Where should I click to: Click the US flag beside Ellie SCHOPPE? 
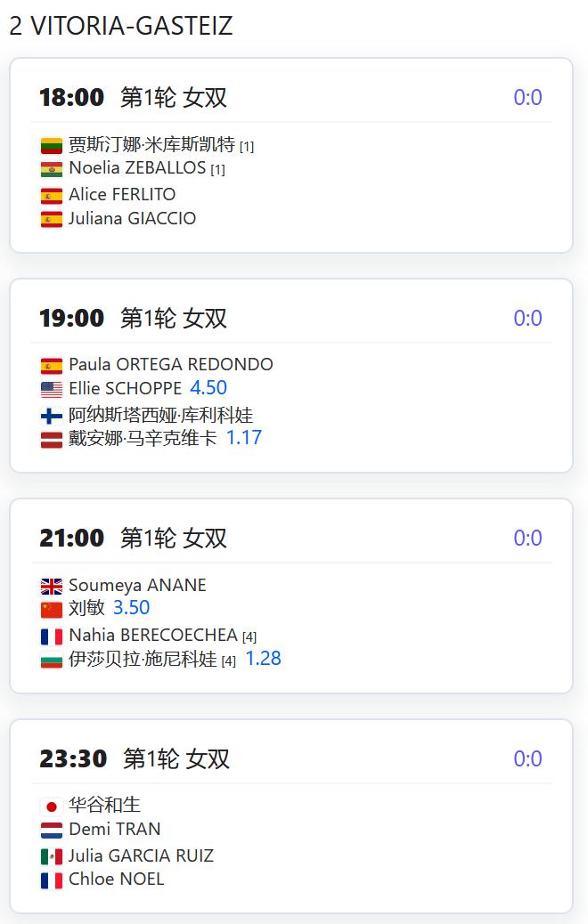[52, 390]
